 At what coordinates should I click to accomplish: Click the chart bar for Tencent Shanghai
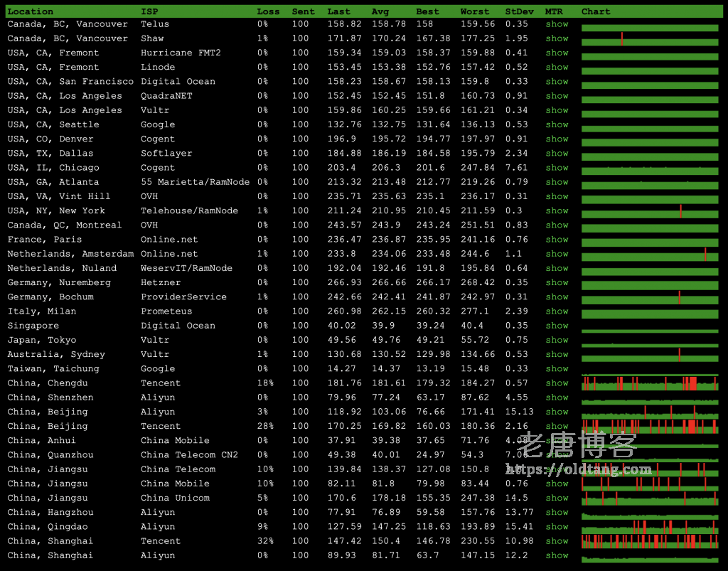click(x=649, y=542)
